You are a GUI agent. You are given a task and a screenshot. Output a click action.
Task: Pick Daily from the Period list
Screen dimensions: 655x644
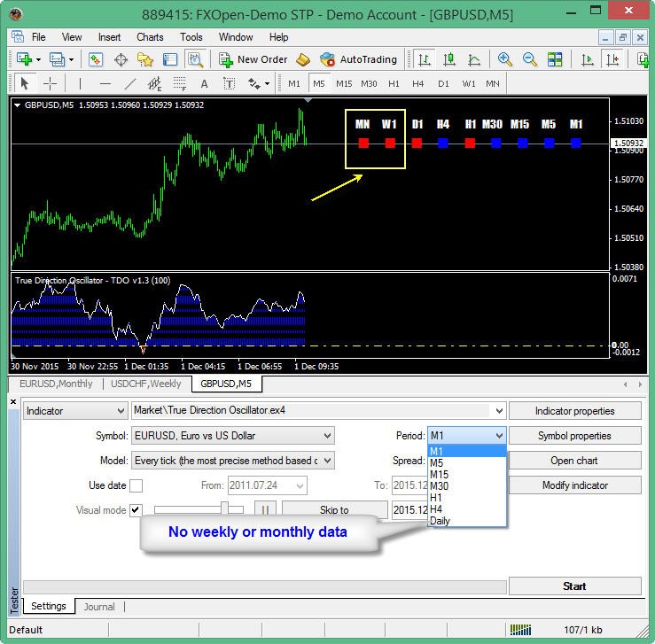pyautogui.click(x=440, y=521)
